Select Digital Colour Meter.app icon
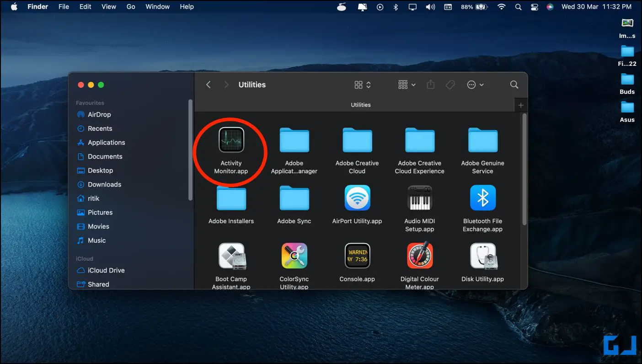This screenshot has height=364, width=642. click(x=420, y=256)
